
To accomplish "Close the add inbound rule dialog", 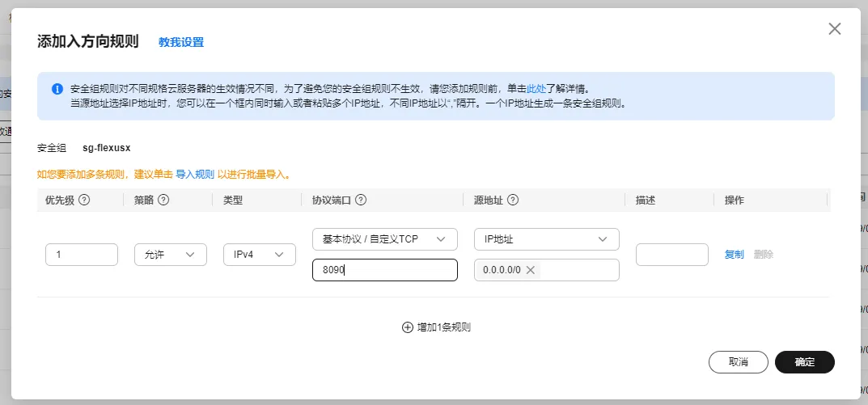I will point(835,29).
